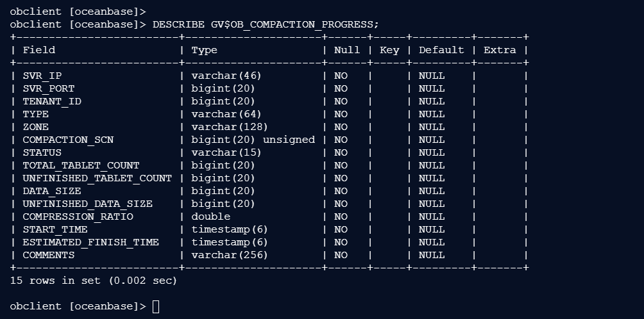Click the terminal cursor at the last prompt

(x=156, y=306)
